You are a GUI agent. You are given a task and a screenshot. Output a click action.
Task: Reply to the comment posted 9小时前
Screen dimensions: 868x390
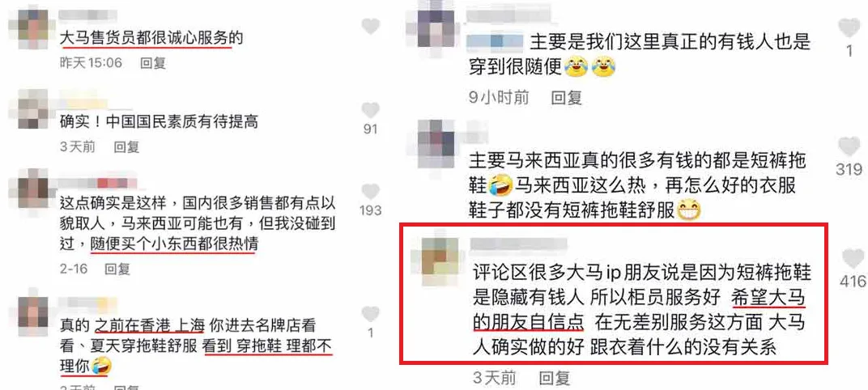tap(567, 98)
